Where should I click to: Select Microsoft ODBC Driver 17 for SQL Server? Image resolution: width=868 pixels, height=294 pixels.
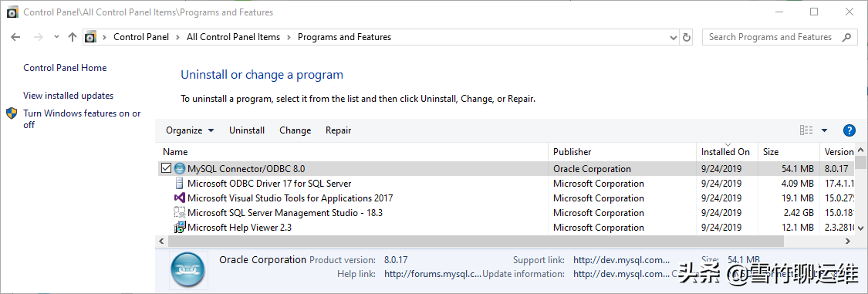coord(506,183)
